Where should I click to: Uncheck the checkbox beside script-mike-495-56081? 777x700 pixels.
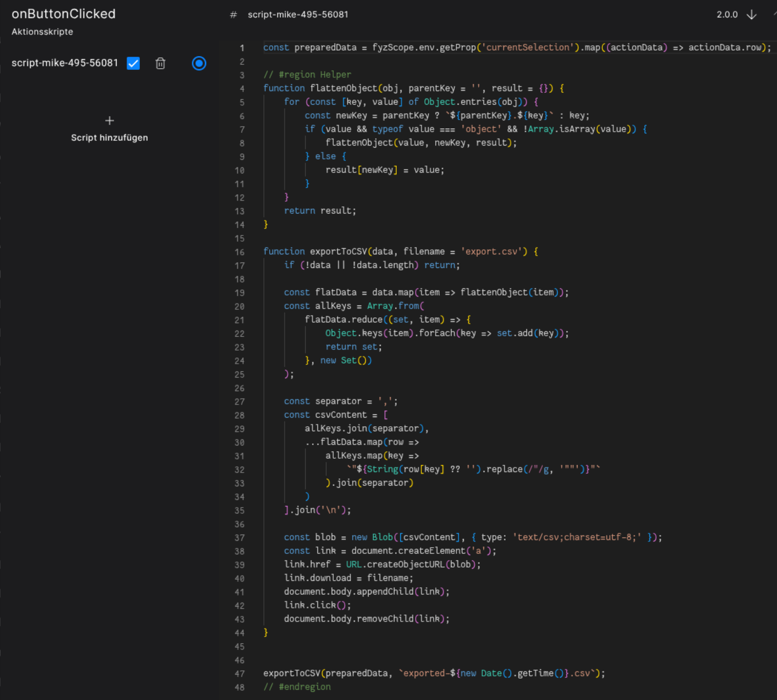click(133, 64)
